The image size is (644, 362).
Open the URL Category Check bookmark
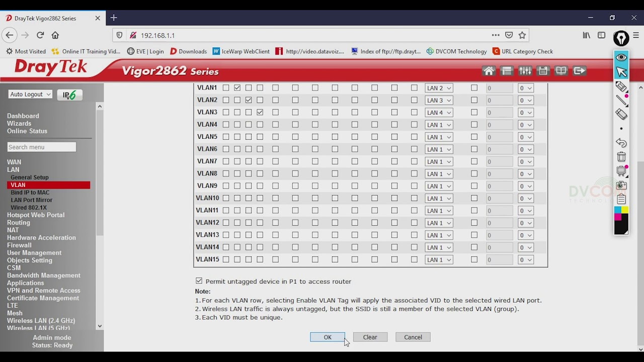[x=523, y=51]
